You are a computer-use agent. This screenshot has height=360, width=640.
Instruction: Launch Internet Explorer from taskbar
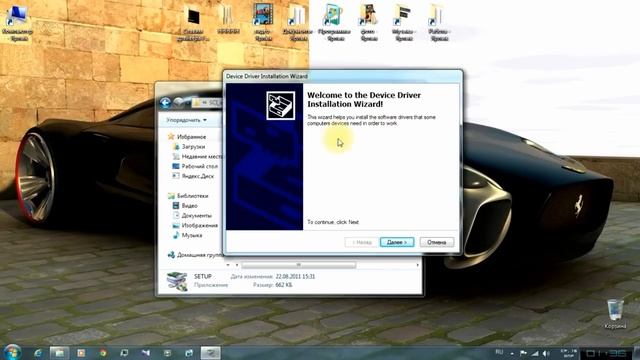point(38,353)
